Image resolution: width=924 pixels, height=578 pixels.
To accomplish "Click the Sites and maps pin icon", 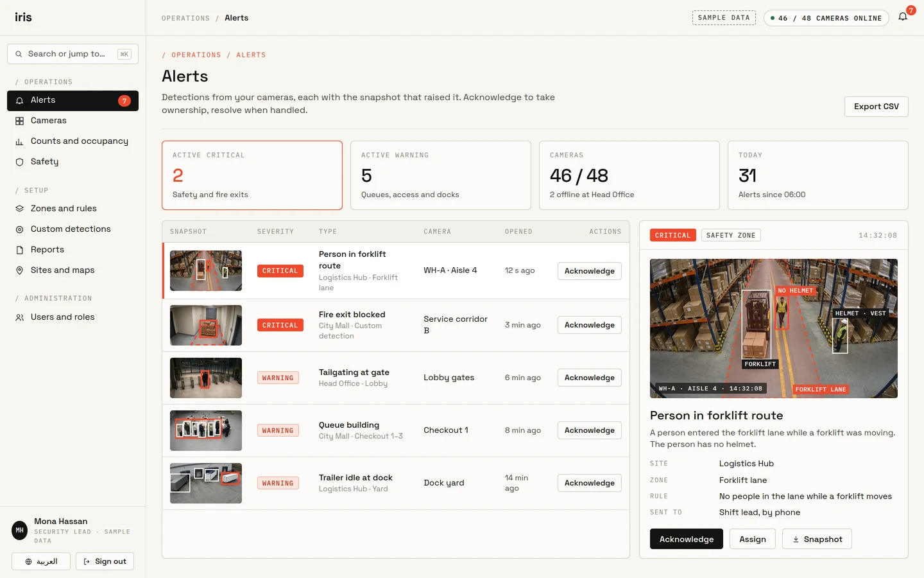I will point(19,270).
